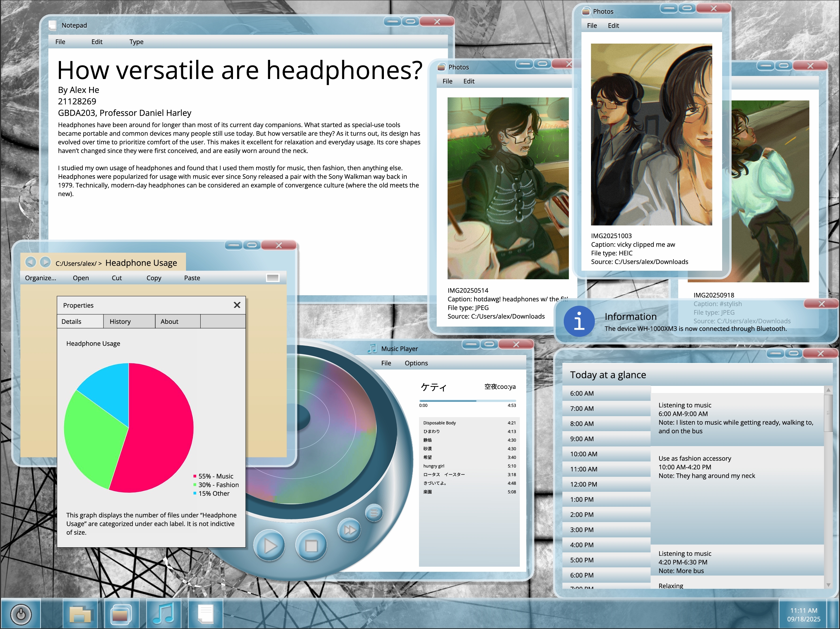
Task: Click Options in Music Player menu
Action: pyautogui.click(x=416, y=363)
